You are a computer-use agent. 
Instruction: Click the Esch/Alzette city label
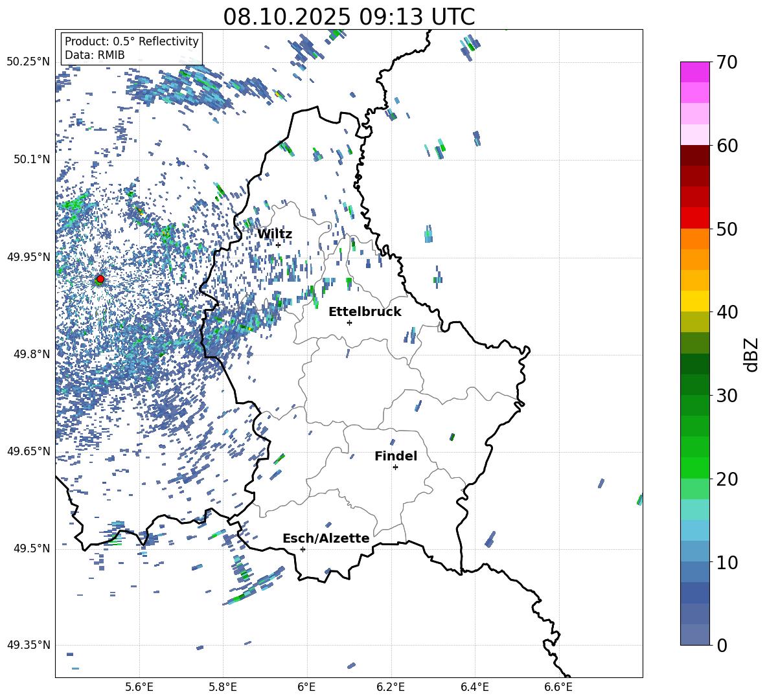(326, 538)
